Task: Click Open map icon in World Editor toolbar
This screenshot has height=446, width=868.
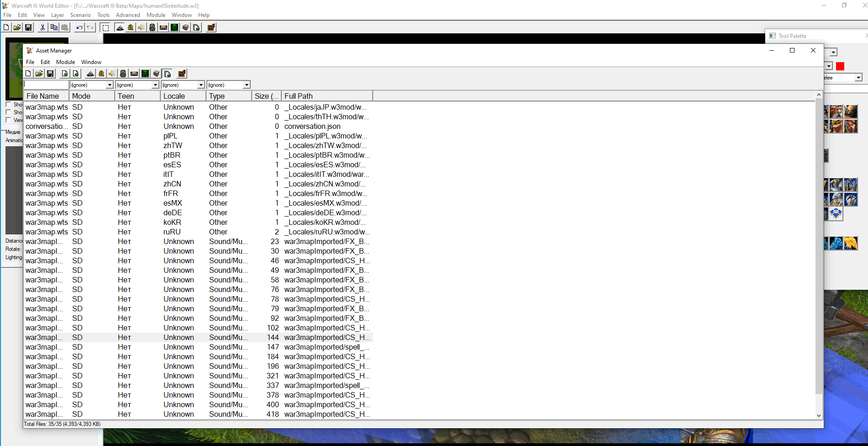Action: click(17, 27)
